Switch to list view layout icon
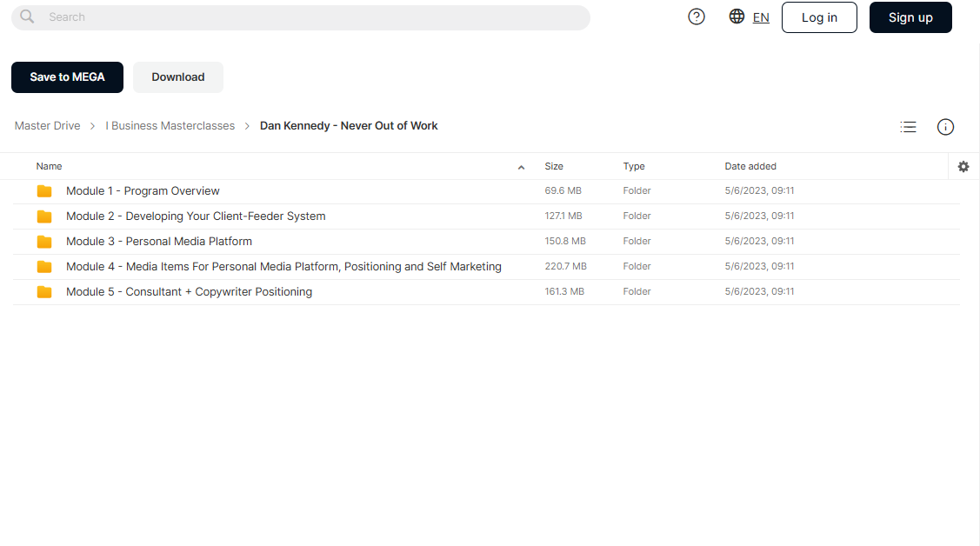 pyautogui.click(x=908, y=127)
